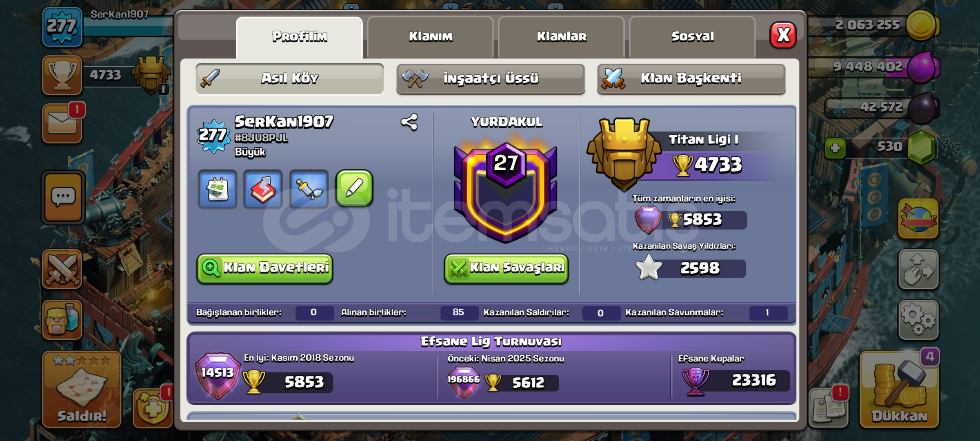Image resolution: width=980 pixels, height=441 pixels.
Task: Open the red spell book icon
Action: coord(263,189)
